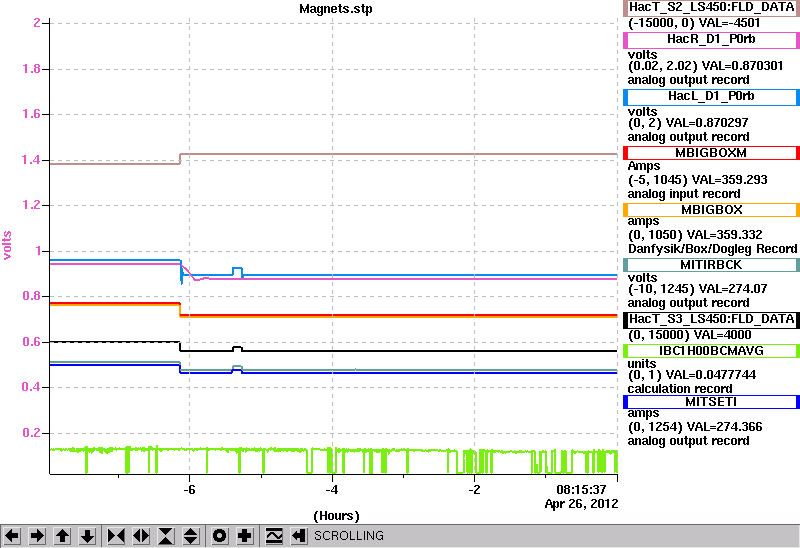Click the calculation record description text
Screen dimensions: 800x548
680,389
